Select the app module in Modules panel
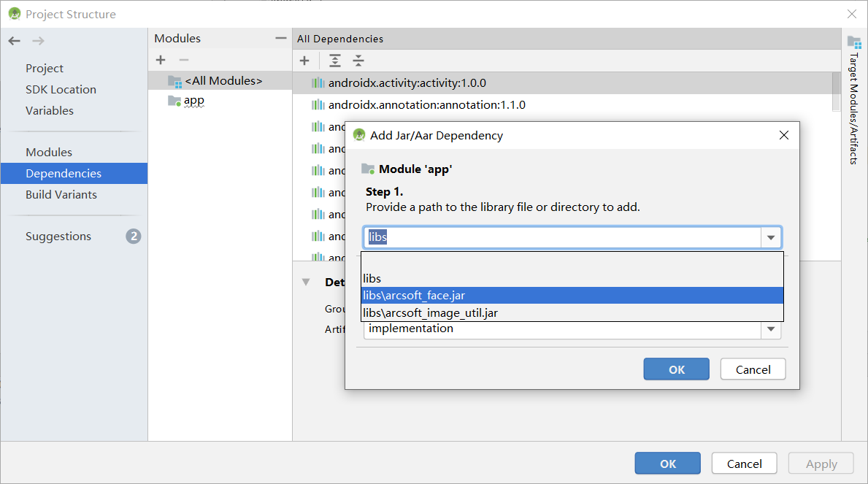868x484 pixels. coord(193,99)
